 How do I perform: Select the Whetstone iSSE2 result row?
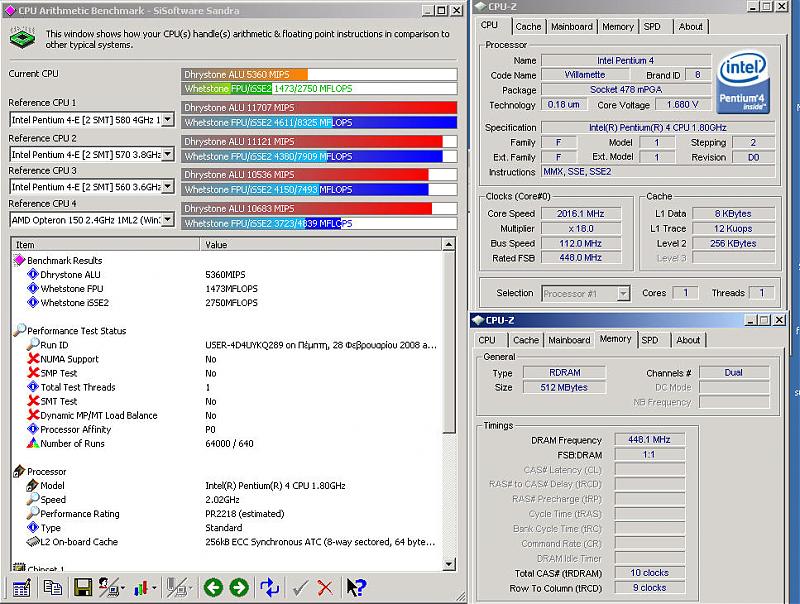(x=227, y=303)
